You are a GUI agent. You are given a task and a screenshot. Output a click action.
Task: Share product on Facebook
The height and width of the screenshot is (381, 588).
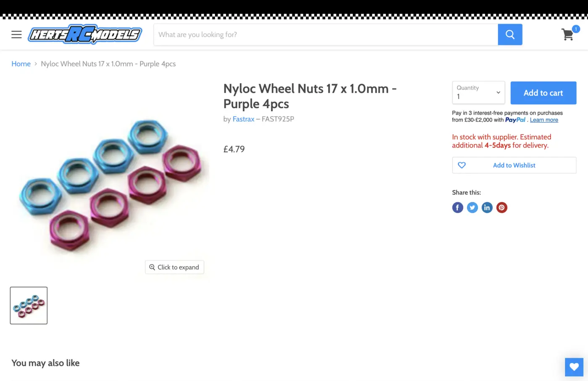(x=457, y=207)
